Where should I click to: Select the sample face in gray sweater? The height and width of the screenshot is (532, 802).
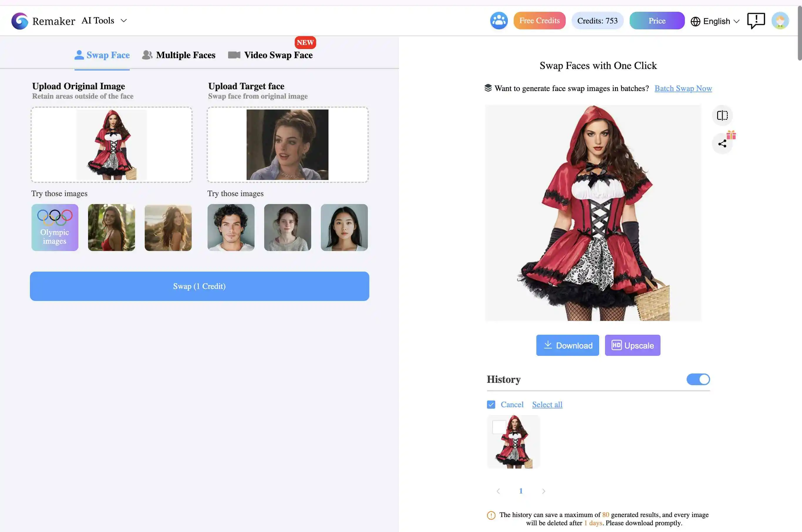point(288,227)
